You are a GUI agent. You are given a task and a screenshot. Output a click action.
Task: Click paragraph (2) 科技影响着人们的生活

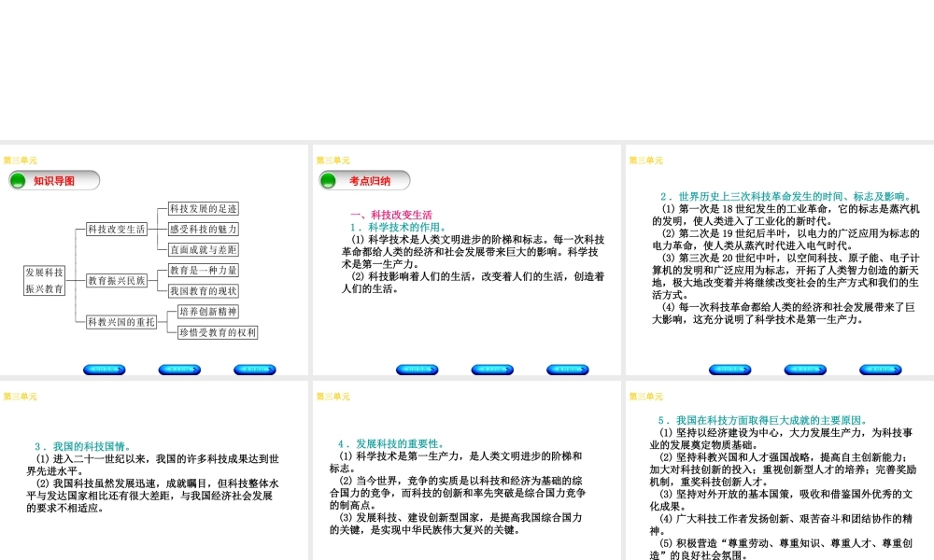pos(473,283)
